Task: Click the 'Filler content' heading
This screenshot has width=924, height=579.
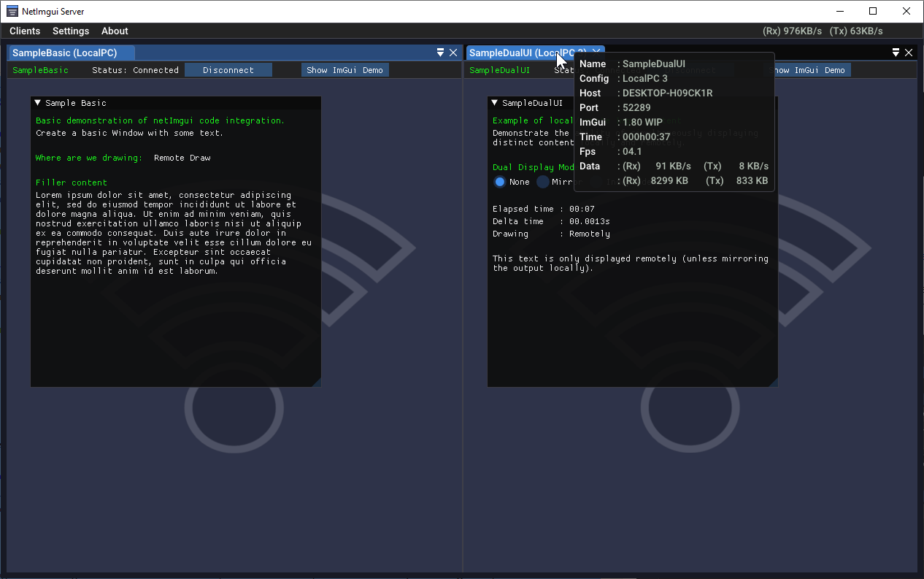Action: pyautogui.click(x=72, y=183)
